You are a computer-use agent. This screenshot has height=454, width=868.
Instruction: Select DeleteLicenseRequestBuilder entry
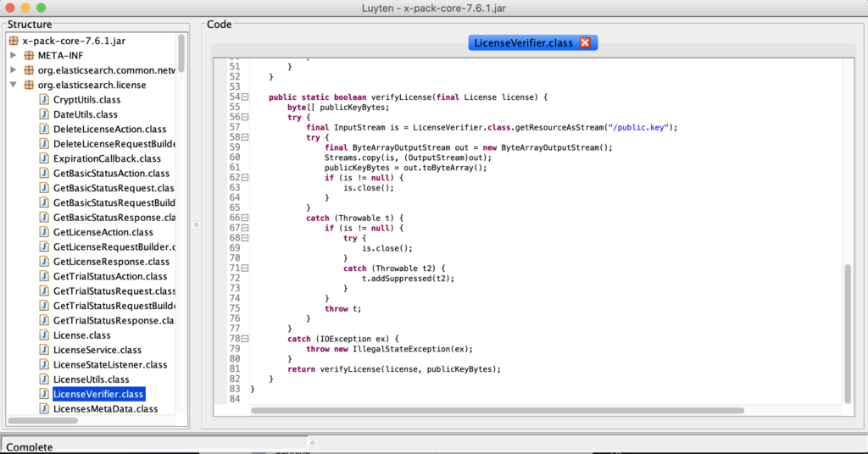click(114, 144)
